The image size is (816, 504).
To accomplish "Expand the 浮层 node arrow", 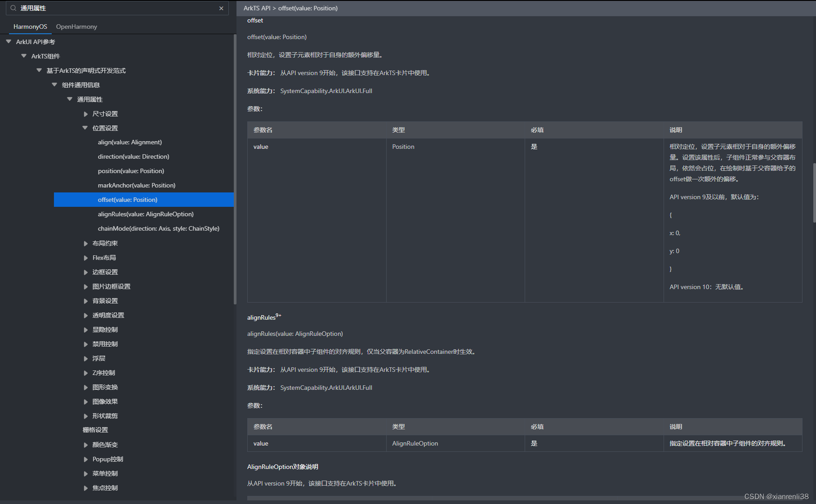I will pos(85,358).
